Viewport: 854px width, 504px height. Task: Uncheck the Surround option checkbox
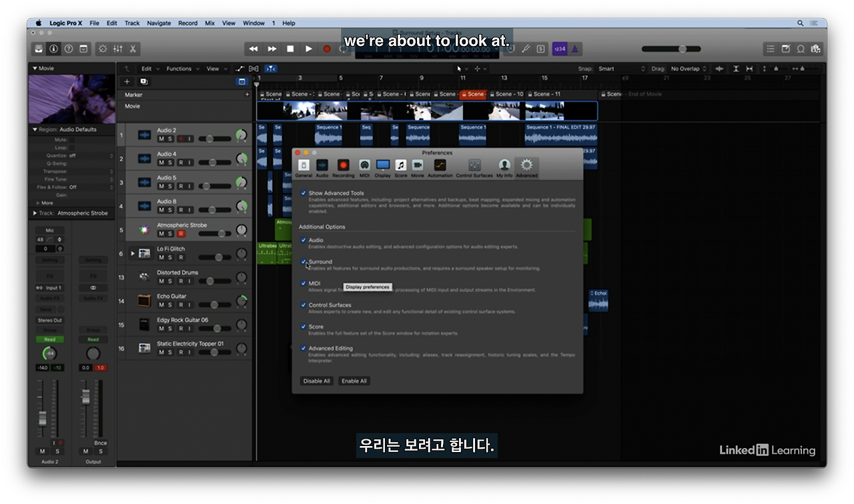pos(304,262)
